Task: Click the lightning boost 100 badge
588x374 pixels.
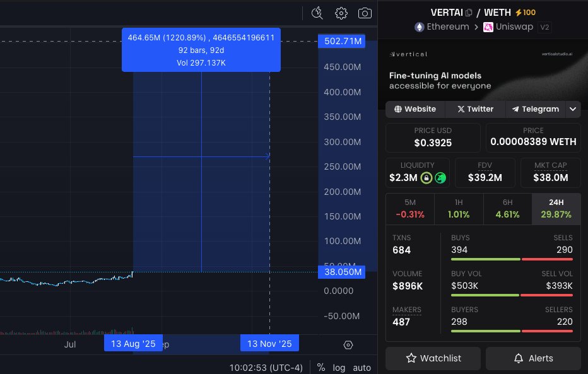Action: (x=526, y=13)
